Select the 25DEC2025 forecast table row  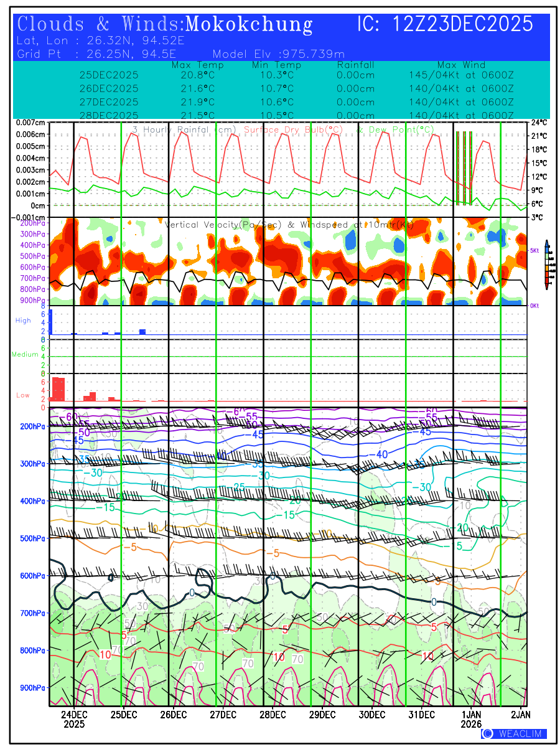[296, 75]
